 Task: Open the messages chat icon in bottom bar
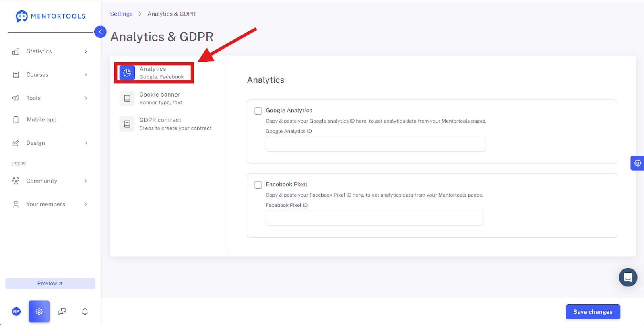(62, 311)
